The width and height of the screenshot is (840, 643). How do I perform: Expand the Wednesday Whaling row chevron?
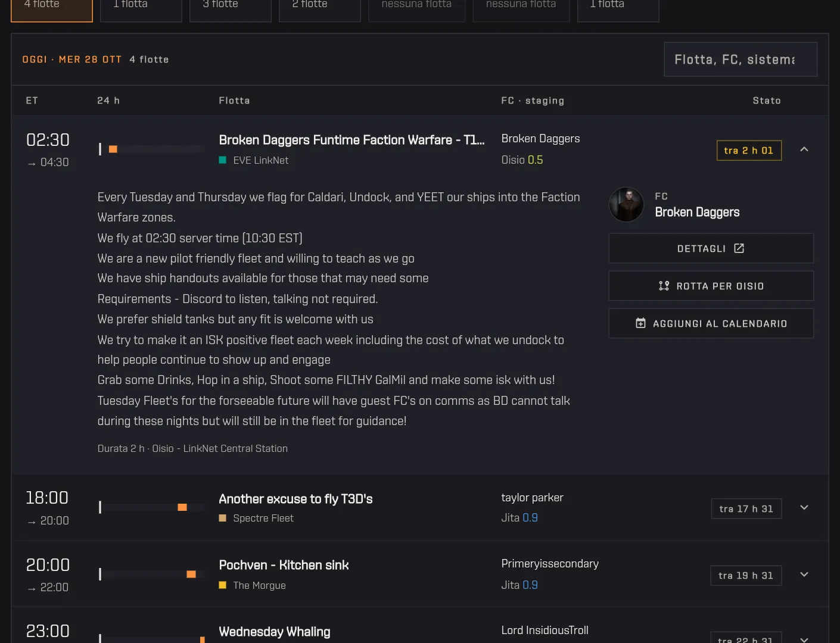(x=804, y=639)
